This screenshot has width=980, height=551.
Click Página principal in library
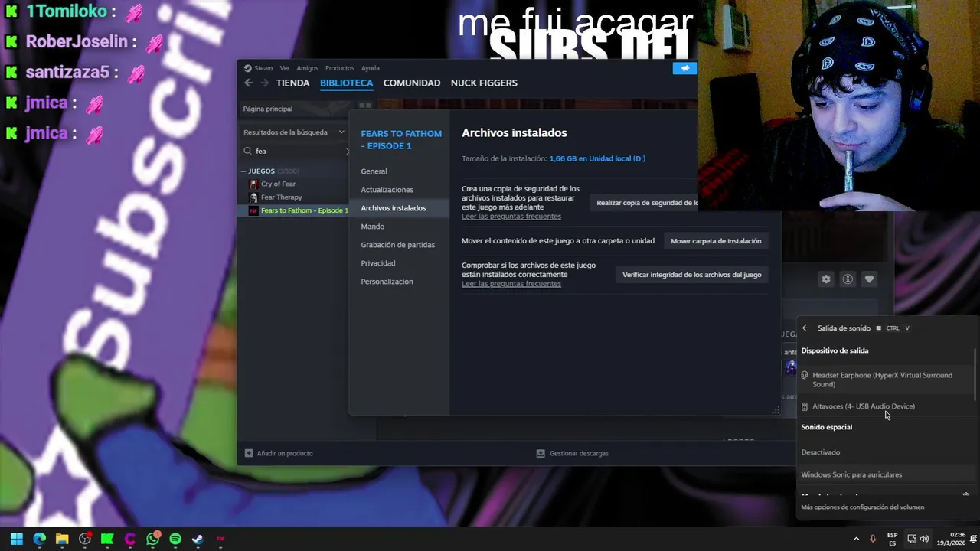pos(299,109)
